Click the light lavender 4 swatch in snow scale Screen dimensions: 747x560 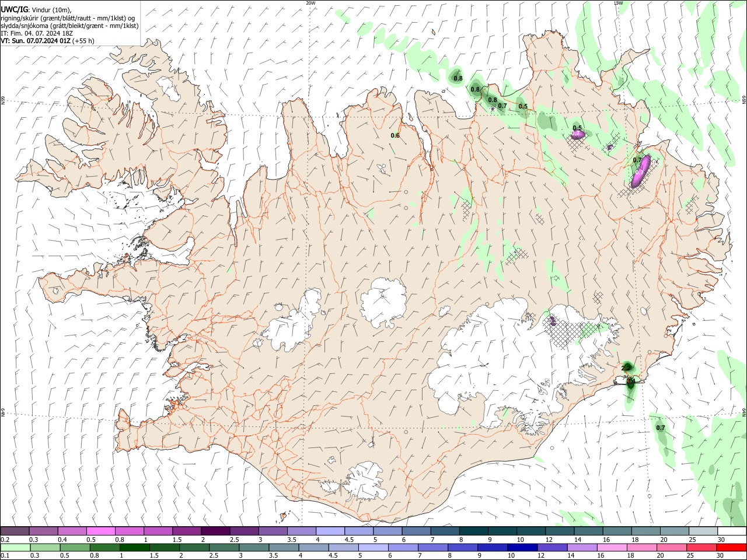pos(330,531)
